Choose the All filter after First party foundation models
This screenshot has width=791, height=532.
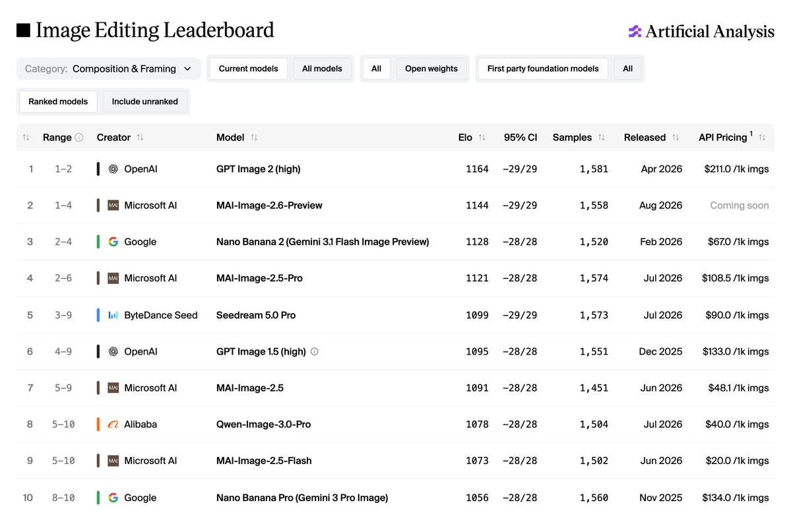pos(627,69)
